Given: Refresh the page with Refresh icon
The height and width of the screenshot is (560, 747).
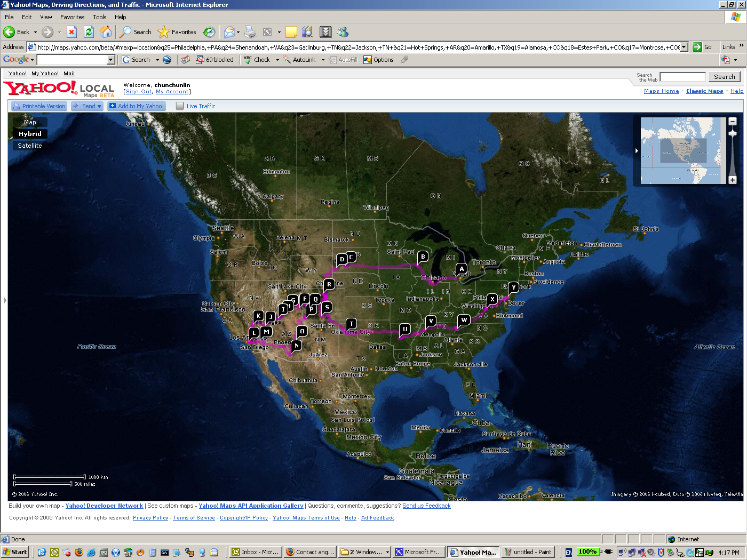Looking at the screenshot, I should coord(89,32).
